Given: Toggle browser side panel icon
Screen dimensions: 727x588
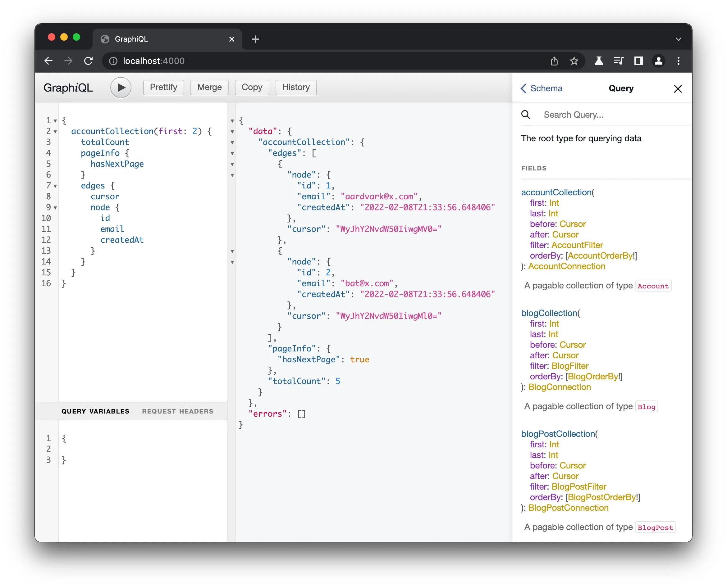Looking at the screenshot, I should pos(638,61).
